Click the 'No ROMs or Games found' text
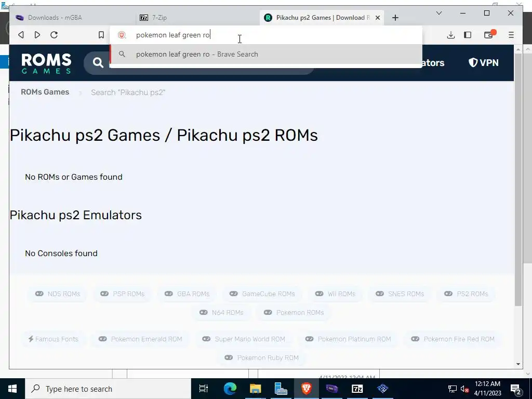The width and height of the screenshot is (532, 399). 74,177
